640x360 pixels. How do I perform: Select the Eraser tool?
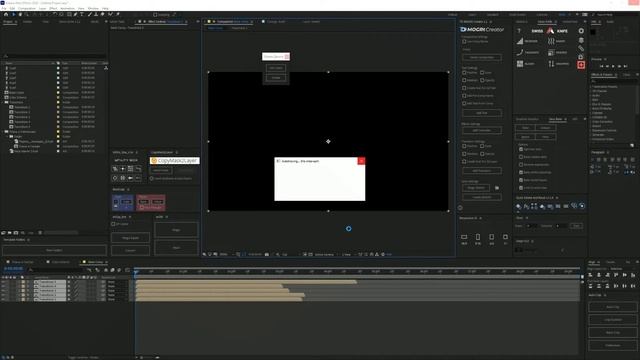tap(102, 14)
